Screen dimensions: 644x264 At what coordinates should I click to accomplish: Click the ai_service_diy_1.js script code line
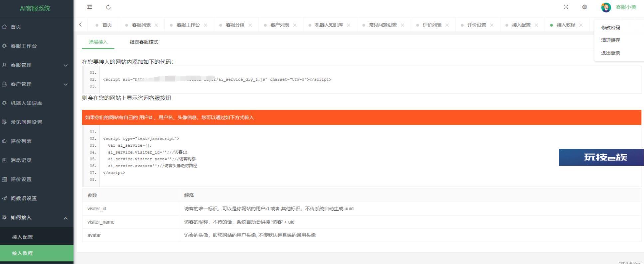(217, 79)
